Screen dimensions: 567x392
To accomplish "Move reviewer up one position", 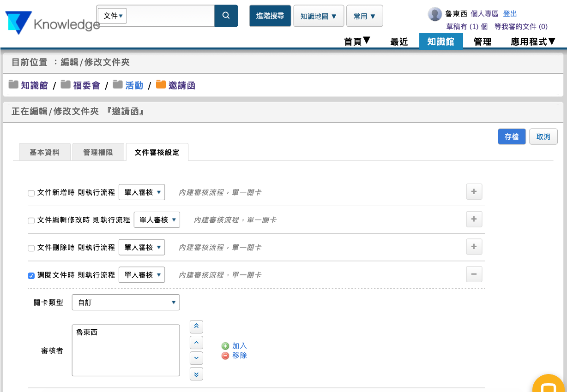I will tap(196, 342).
